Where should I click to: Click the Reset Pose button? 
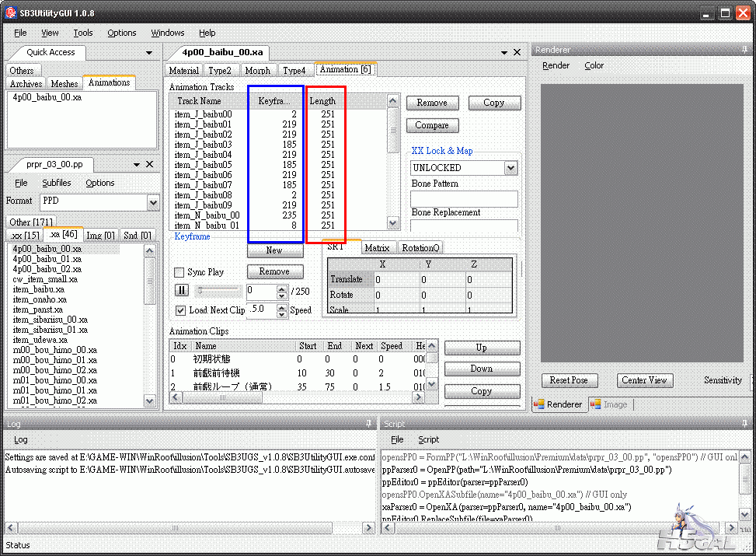coord(569,380)
